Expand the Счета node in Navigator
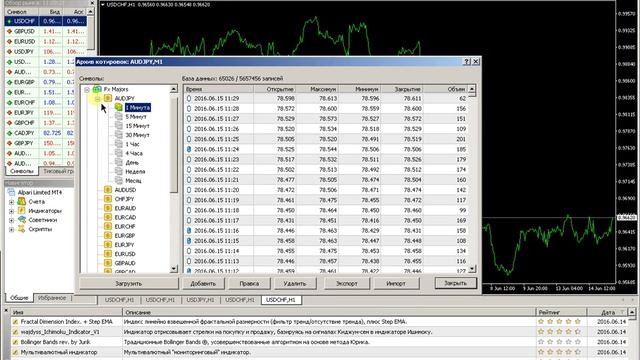 point(11,202)
